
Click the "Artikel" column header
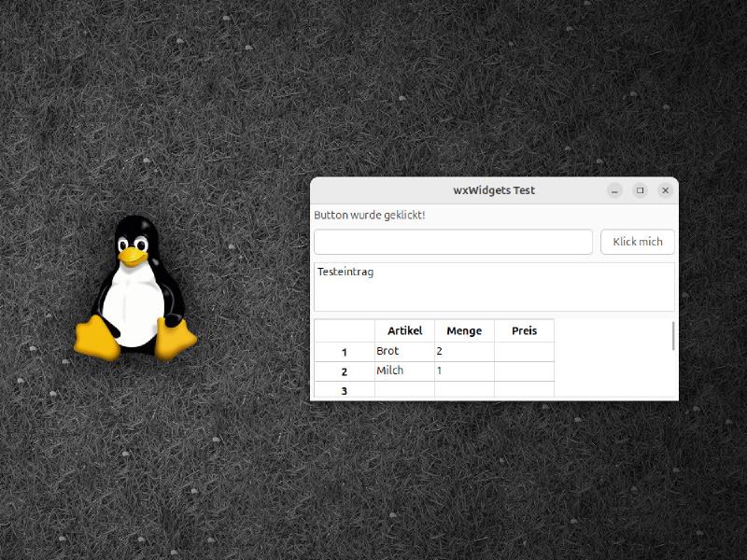(404, 330)
